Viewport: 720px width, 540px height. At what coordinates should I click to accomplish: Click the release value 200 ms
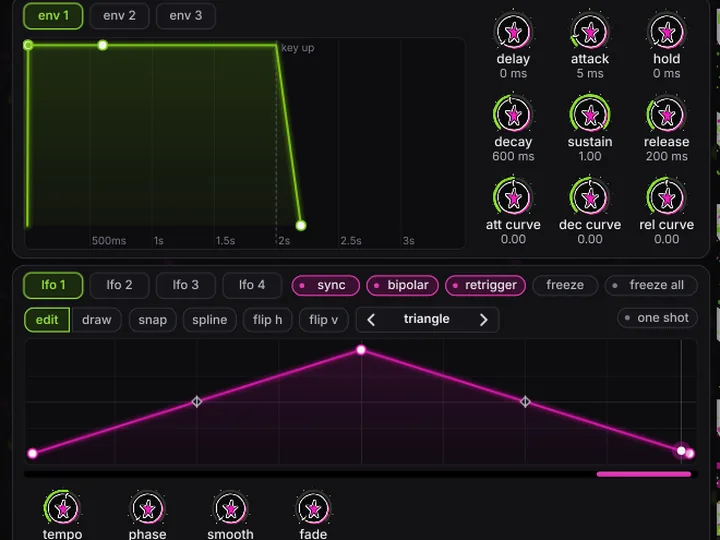pos(667,157)
